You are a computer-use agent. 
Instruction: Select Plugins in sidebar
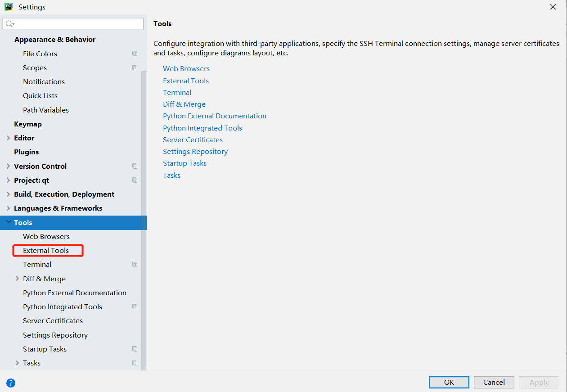(x=27, y=152)
